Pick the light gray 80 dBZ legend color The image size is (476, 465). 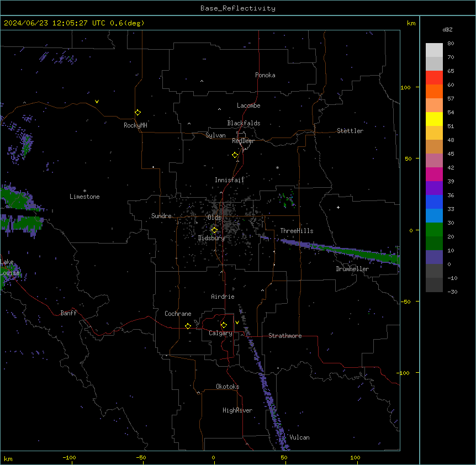tap(434, 50)
